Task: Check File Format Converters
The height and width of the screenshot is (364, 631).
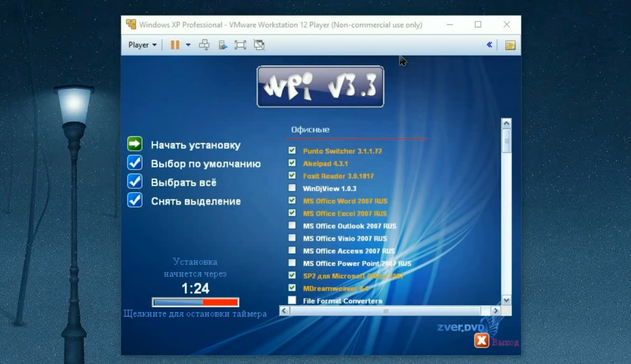Action: pyautogui.click(x=292, y=300)
